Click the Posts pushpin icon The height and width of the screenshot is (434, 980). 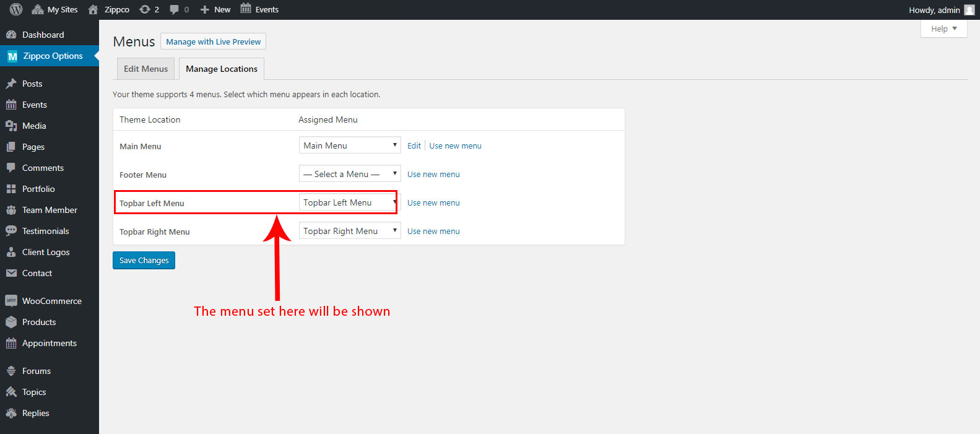11,84
